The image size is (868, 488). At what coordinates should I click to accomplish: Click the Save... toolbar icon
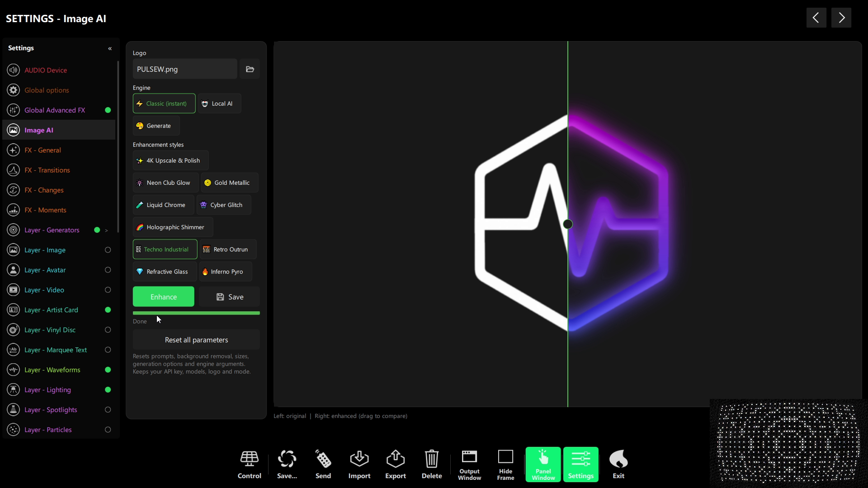287,464
